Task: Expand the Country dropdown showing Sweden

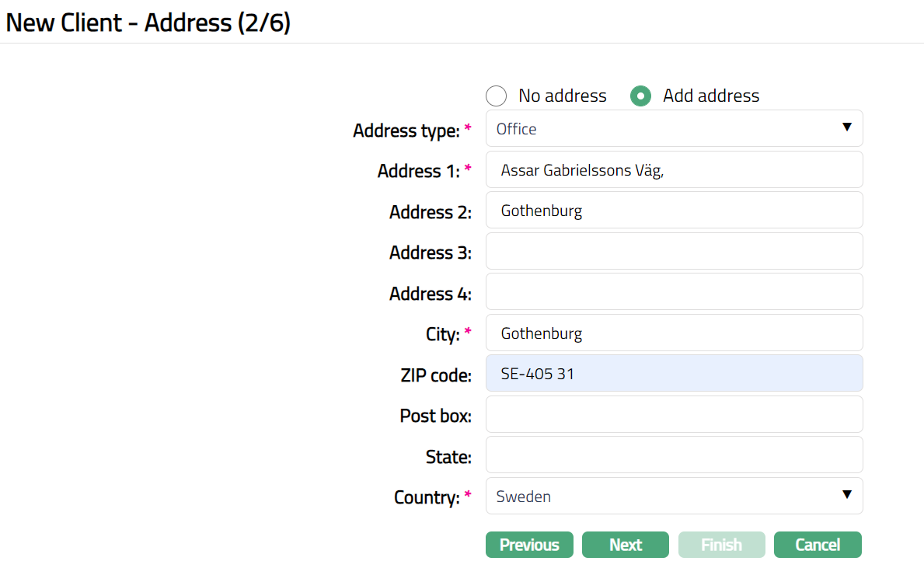Action: pos(673,496)
